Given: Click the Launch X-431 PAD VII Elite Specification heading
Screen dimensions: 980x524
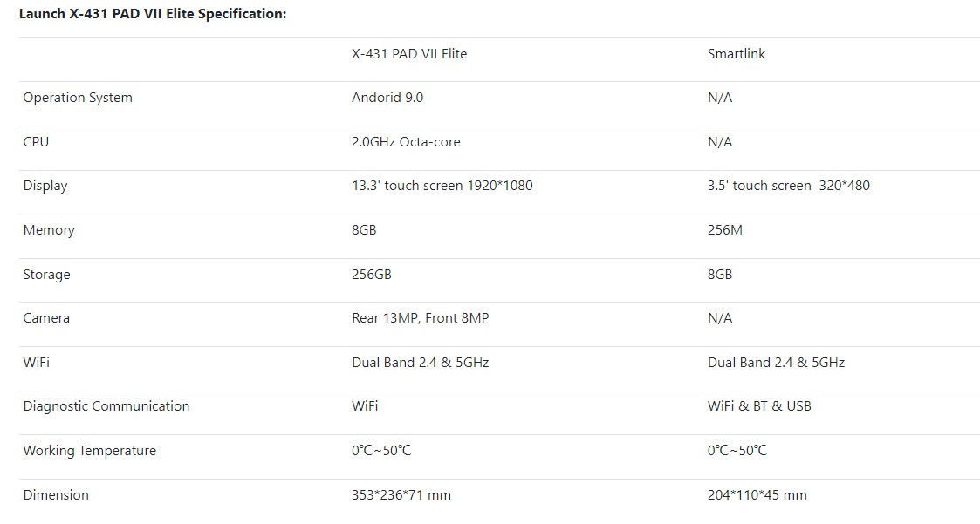Looking at the screenshot, I should click(x=153, y=14).
